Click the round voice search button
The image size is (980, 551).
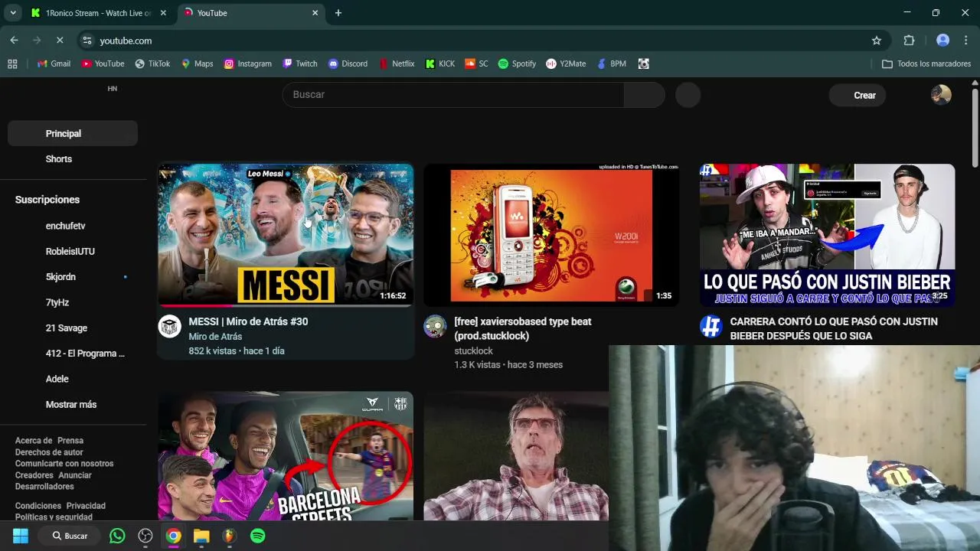click(688, 95)
